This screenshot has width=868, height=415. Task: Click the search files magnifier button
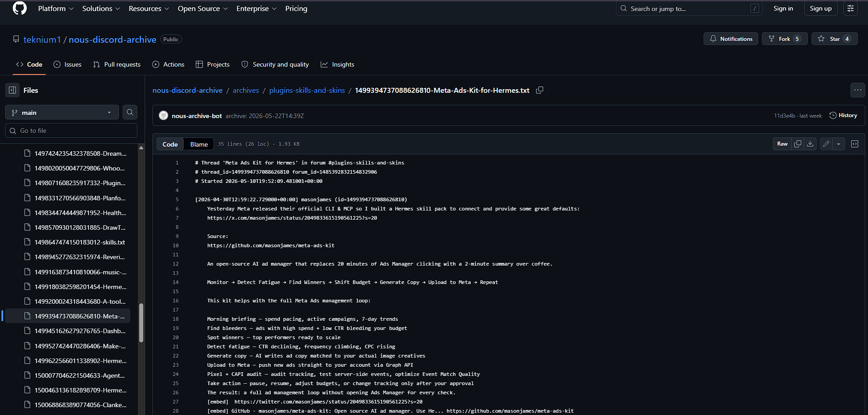(x=130, y=112)
